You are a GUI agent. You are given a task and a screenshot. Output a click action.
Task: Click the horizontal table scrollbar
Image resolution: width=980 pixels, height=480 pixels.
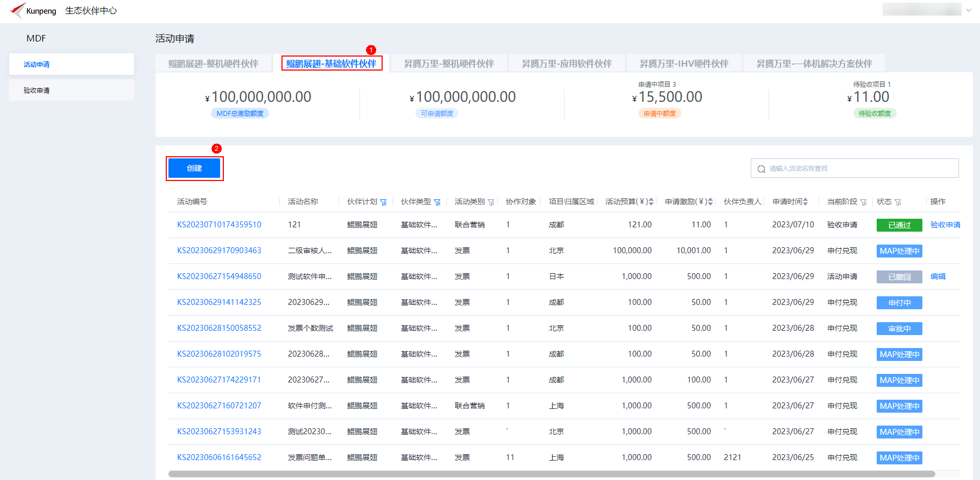point(552,474)
